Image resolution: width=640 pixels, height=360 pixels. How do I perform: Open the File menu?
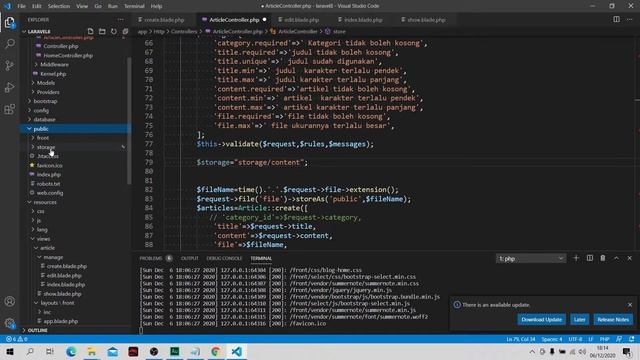click(21, 6)
